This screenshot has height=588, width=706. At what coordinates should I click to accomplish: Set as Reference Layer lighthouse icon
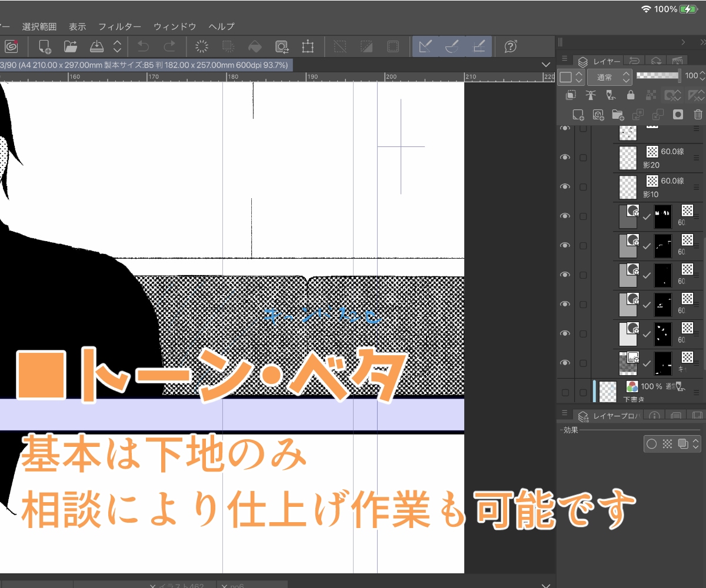591,95
